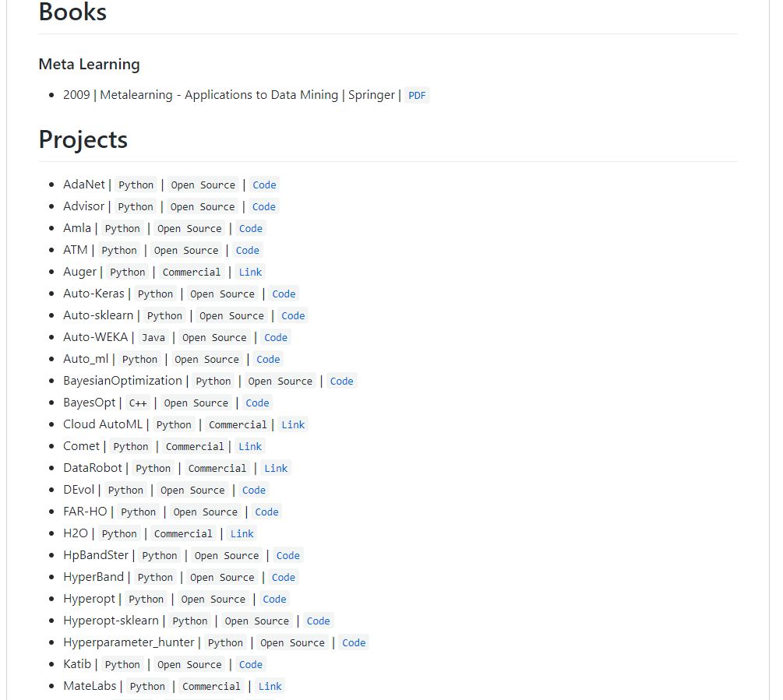The height and width of the screenshot is (700, 783).
Task: Open the Auto_ml Code link
Action: (x=268, y=359)
